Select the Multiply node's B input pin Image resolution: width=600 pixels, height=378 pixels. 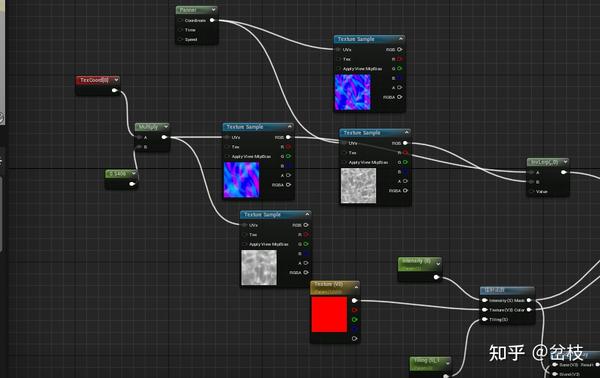139,147
